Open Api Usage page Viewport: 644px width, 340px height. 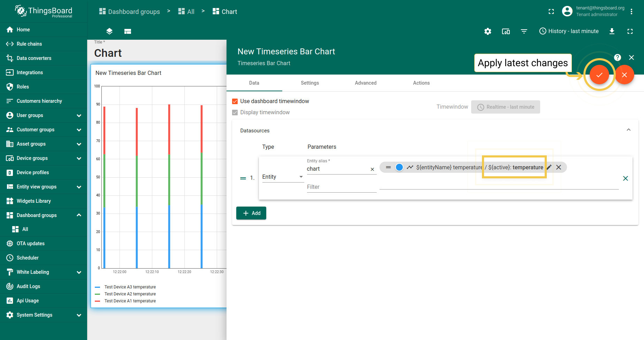(43, 301)
